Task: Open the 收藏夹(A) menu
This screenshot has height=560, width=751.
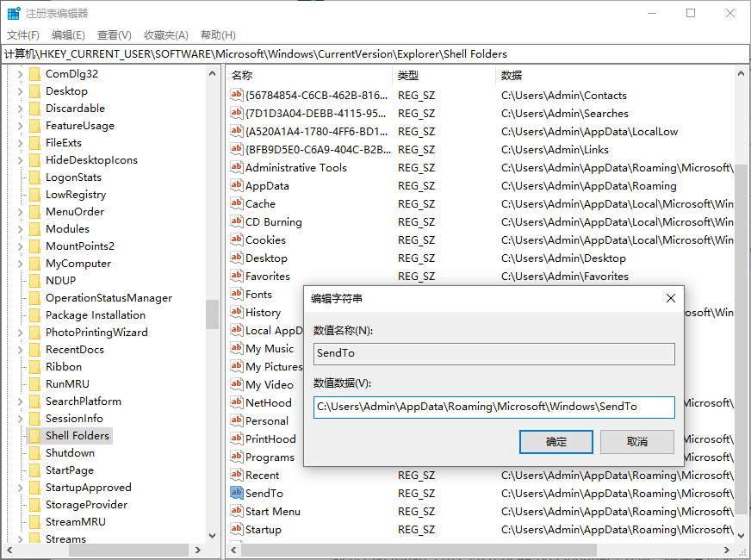Action: click(x=165, y=35)
